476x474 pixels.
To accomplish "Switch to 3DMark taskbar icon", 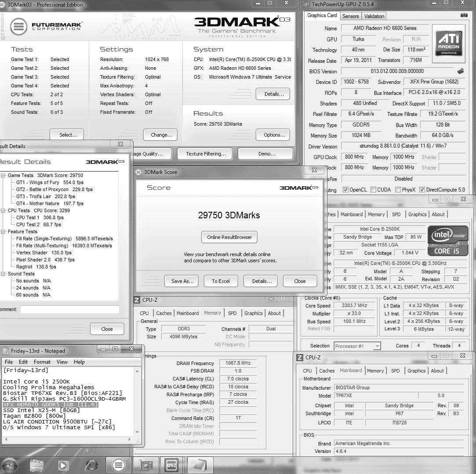I will 118,465.
